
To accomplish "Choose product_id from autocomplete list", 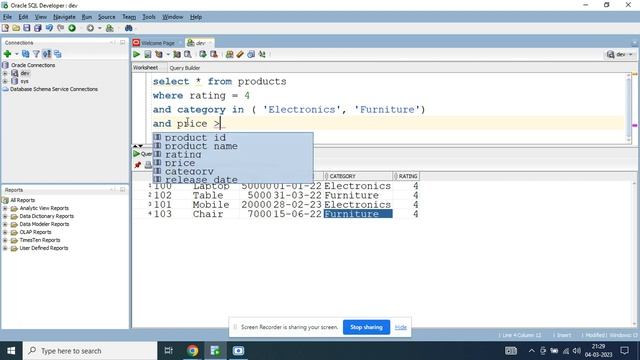I will coord(233,138).
